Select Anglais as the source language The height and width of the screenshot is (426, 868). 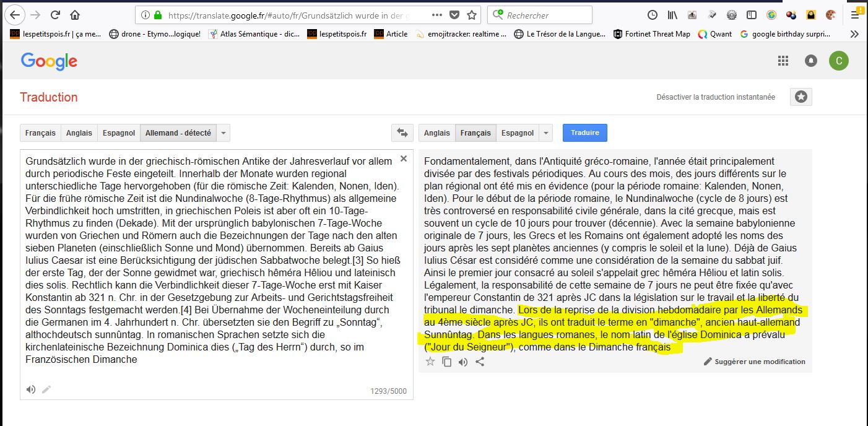click(x=79, y=133)
